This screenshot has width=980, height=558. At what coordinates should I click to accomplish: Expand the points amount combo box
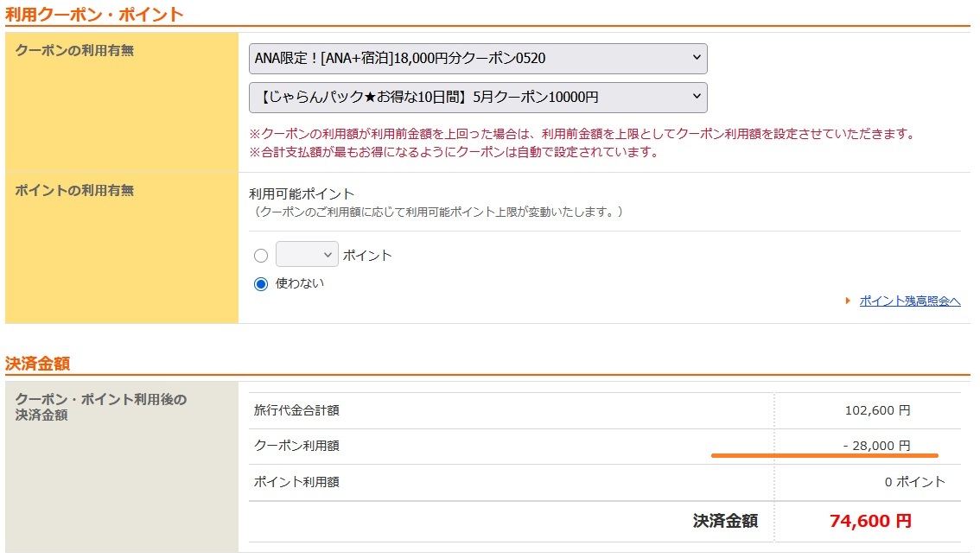click(307, 255)
